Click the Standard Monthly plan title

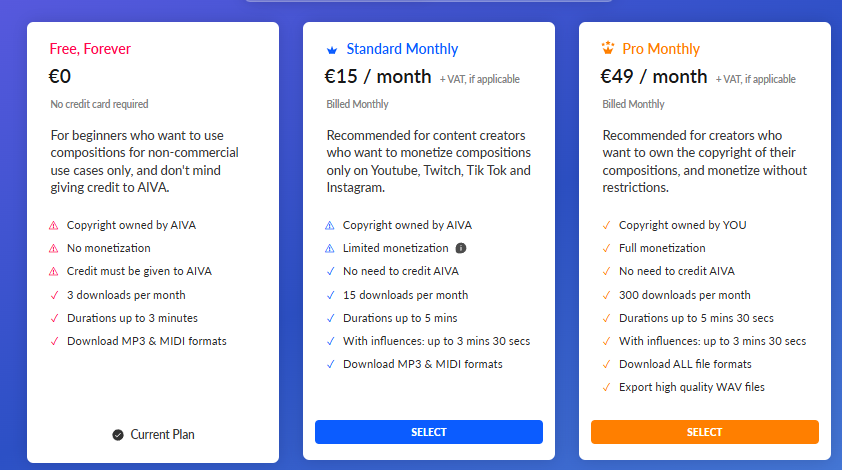pyautogui.click(x=402, y=49)
